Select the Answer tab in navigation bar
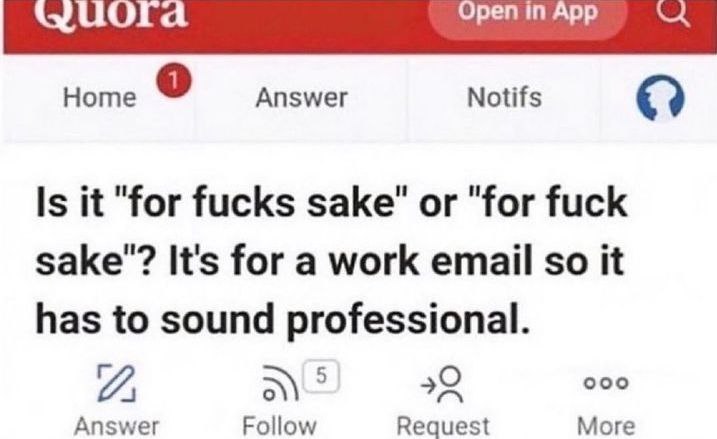This screenshot has width=717, height=439. pos(301,98)
